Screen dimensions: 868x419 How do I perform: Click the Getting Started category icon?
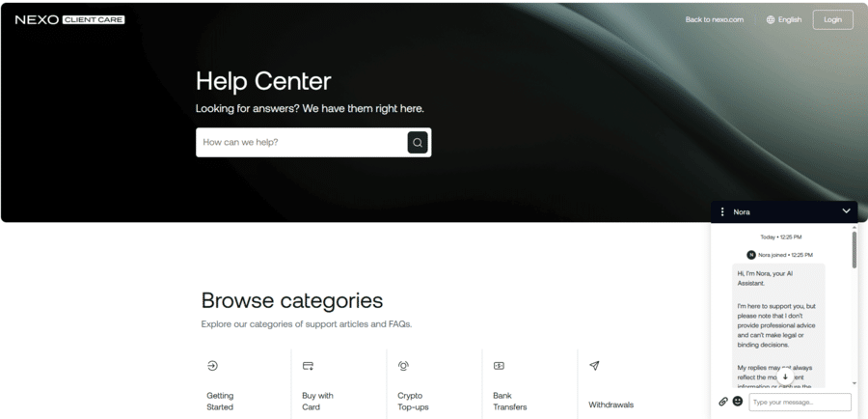tap(212, 366)
